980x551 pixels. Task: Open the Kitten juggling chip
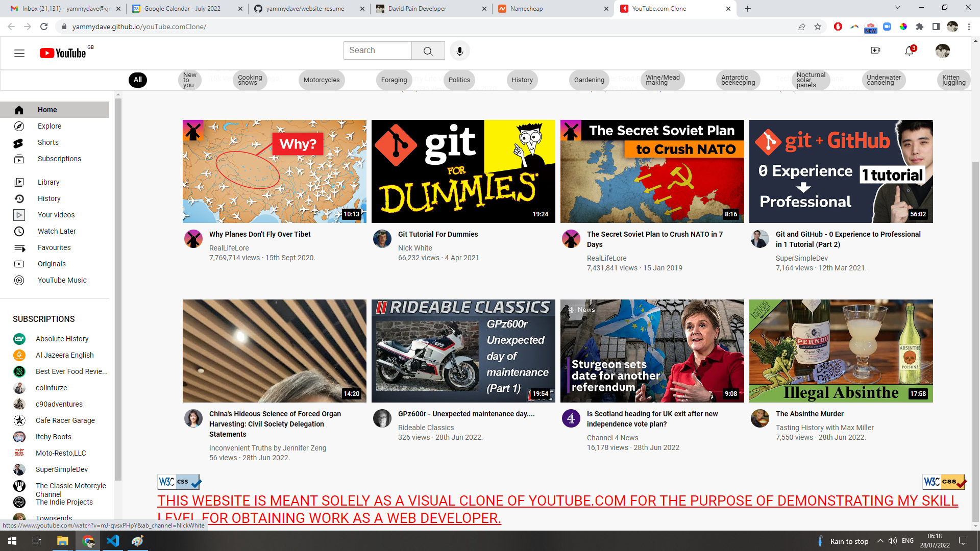(x=953, y=80)
